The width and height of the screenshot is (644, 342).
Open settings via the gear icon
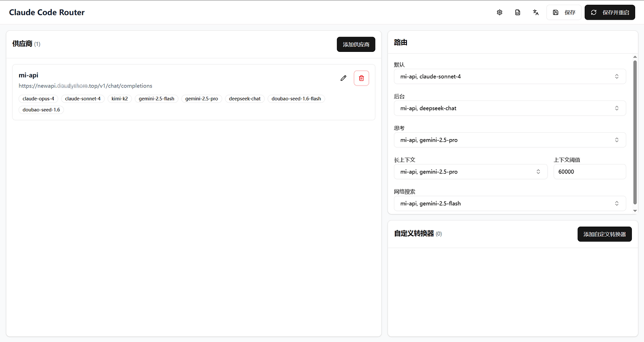click(x=499, y=13)
